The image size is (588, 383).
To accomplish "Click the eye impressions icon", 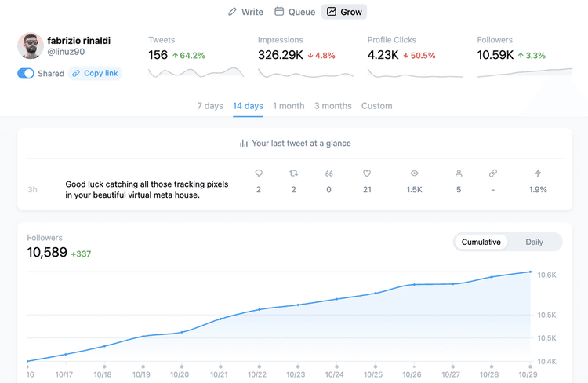I will [415, 173].
